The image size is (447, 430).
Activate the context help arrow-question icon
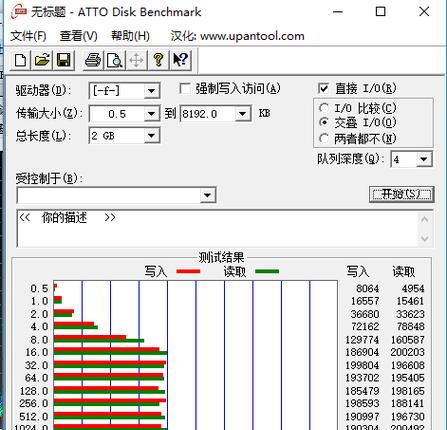pyautogui.click(x=180, y=60)
